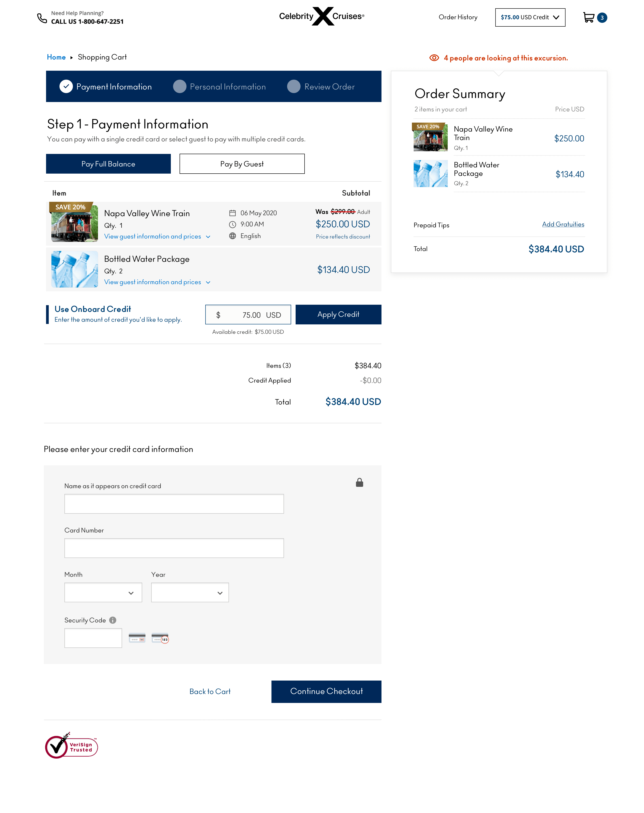
Task: Click the calendar icon beside 06 May 2020
Action: 233,213
